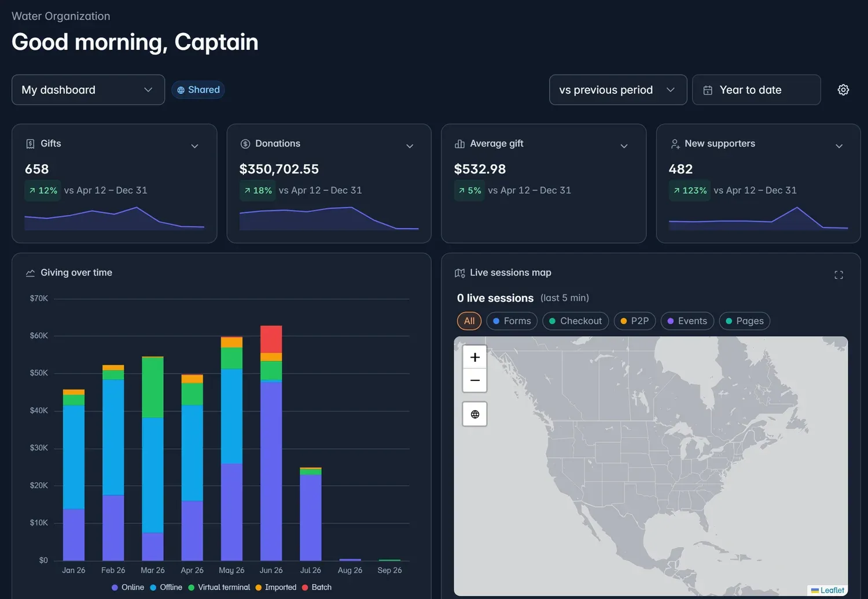Expand the Gifts card chevron

tap(195, 146)
